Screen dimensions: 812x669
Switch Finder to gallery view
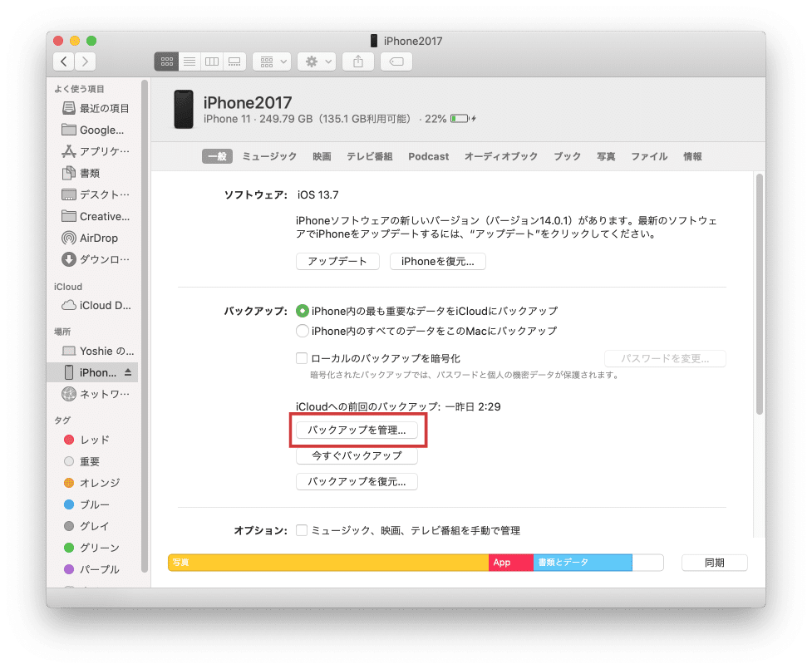234,61
